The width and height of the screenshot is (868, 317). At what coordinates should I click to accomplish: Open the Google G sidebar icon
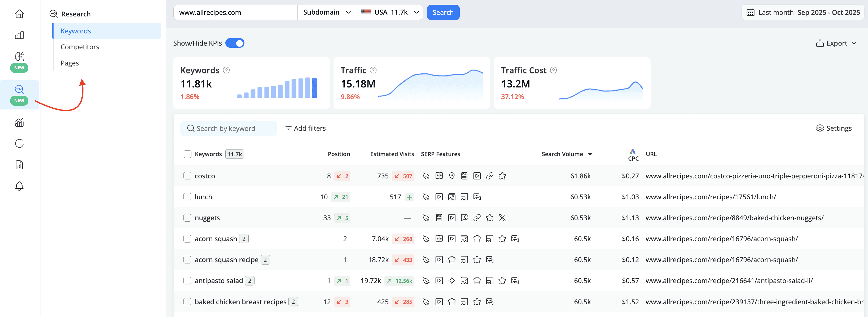(19, 143)
